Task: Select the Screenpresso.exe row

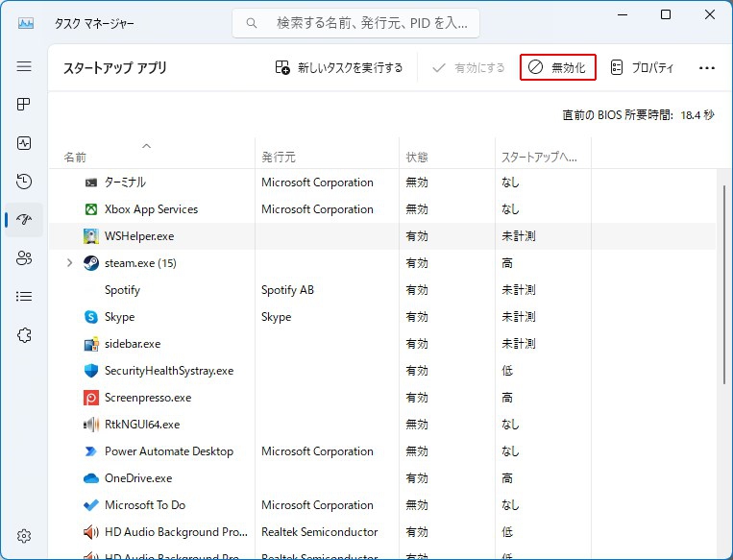Action: [x=147, y=398]
